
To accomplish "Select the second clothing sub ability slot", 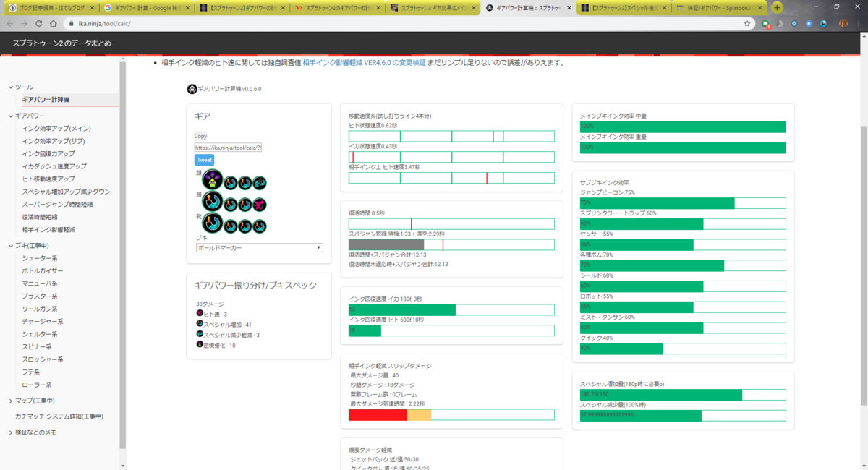I will point(245,205).
